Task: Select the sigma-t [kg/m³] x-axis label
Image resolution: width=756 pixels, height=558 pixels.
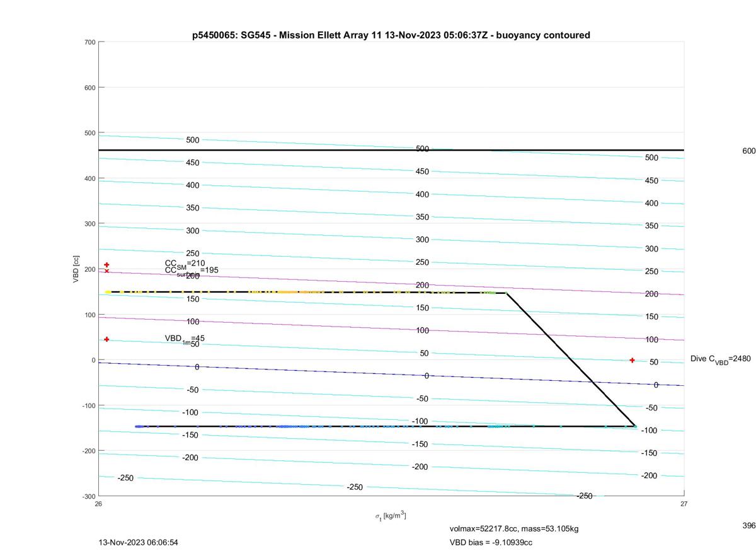Action: 391,516
